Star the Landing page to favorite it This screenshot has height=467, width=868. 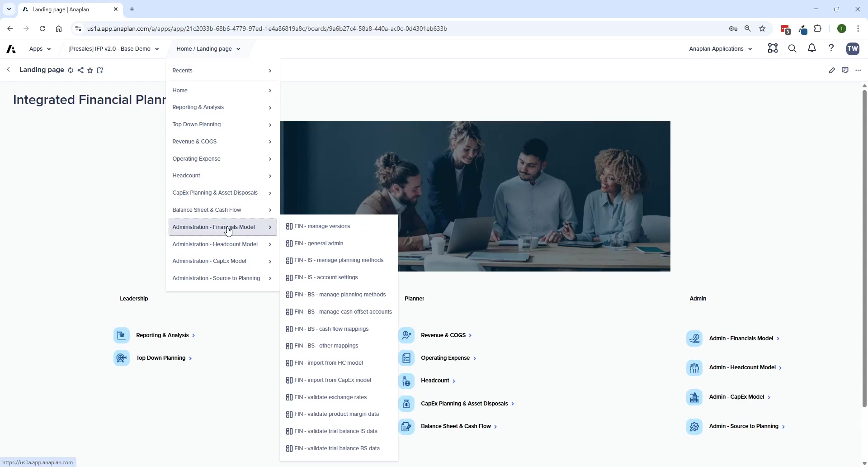pyautogui.click(x=90, y=70)
